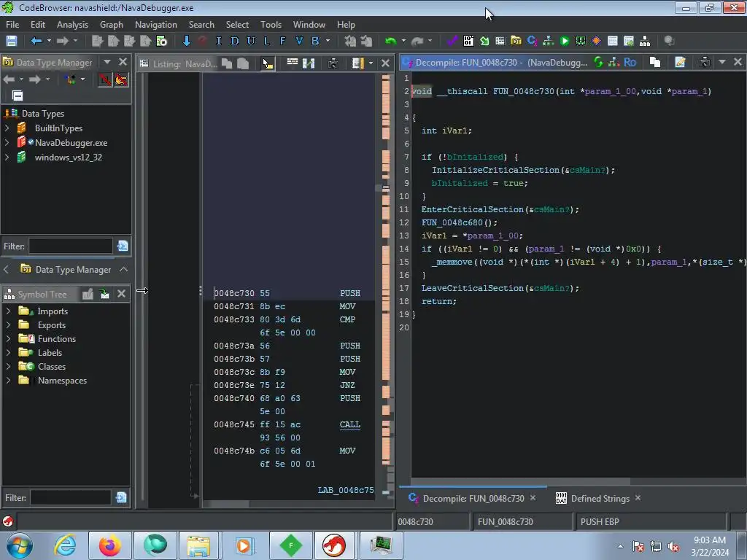Expand the BuiltInTypes tree node
The height and width of the screenshot is (560, 747).
click(7, 128)
